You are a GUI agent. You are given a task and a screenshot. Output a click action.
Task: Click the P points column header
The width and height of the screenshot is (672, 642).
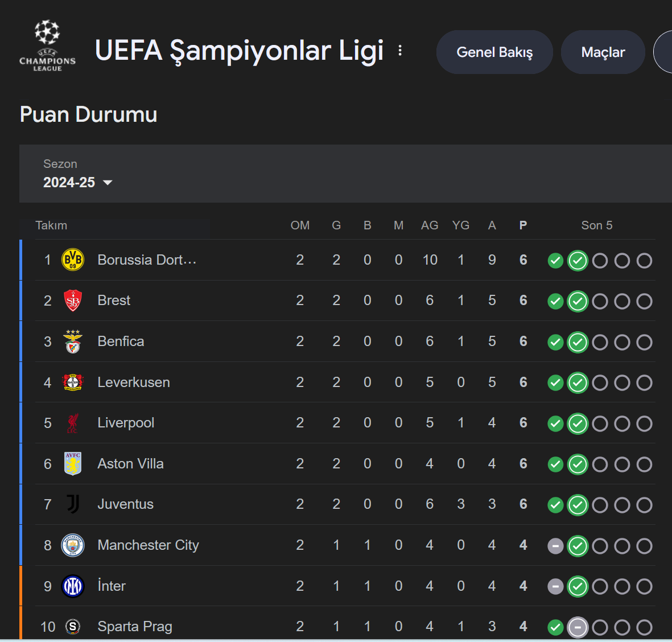coord(523,225)
